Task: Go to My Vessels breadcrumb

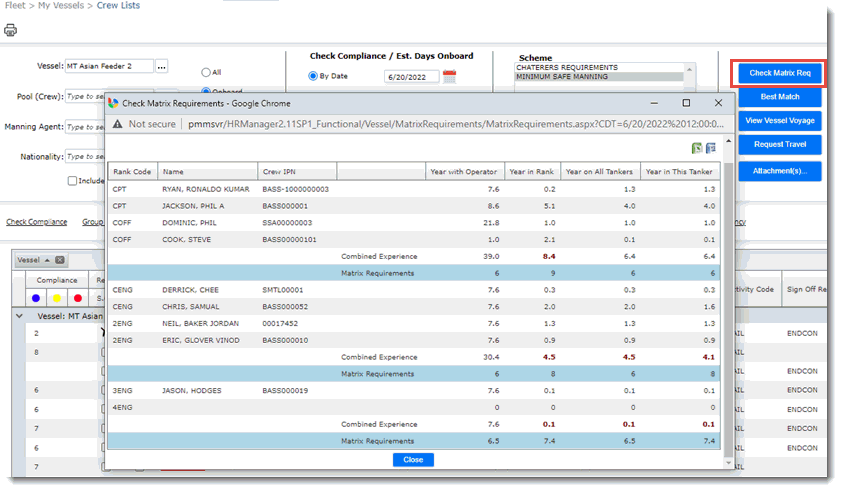Action: click(62, 6)
